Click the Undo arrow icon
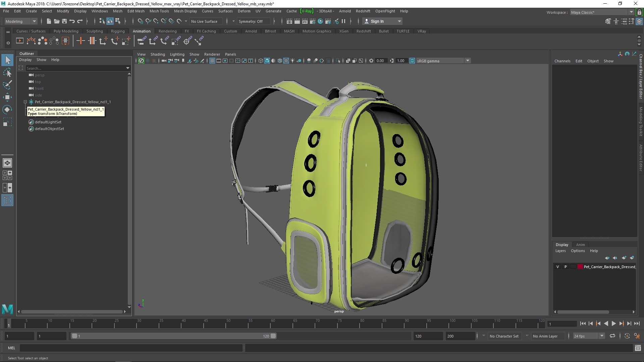644x362 pixels. coord(72,21)
